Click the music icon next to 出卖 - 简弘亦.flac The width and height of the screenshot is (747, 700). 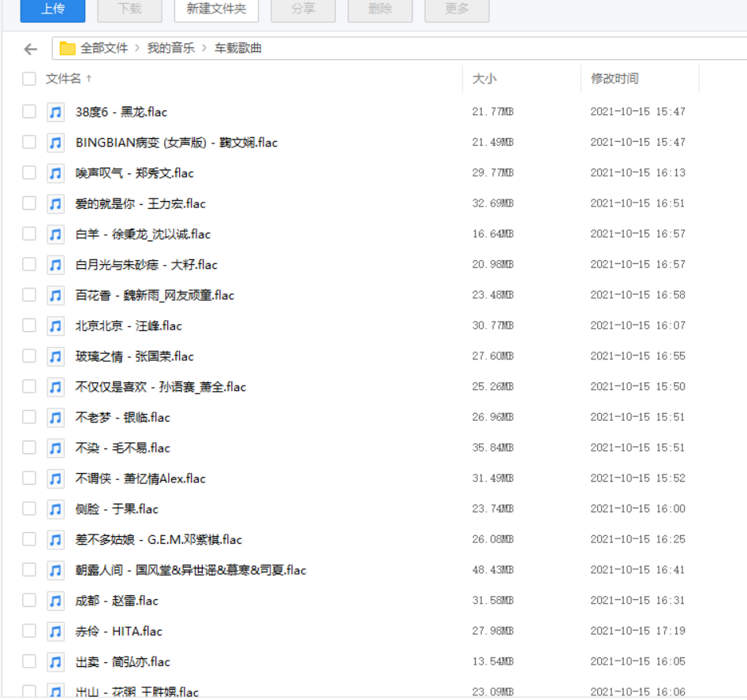point(55,661)
